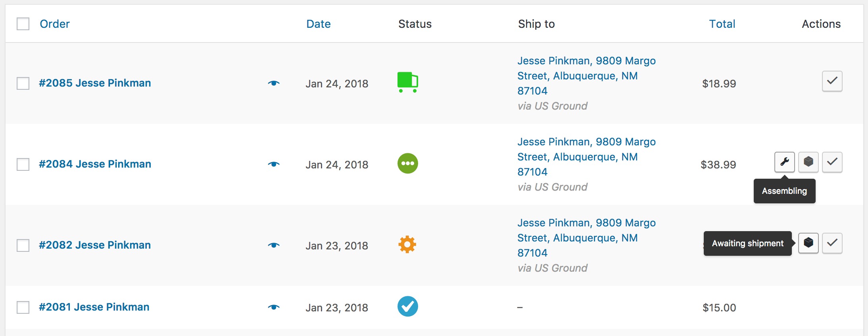868x336 pixels.
Task: Click the Awaiting shipment box icon for #2082
Action: tap(808, 243)
